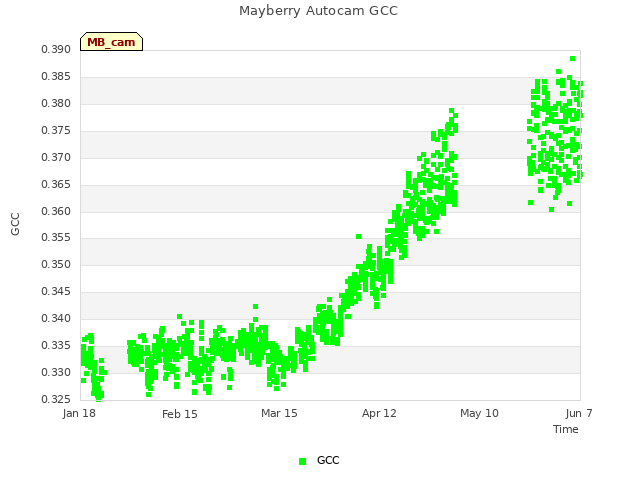Click the GCC legend label text
Screen dimensions: 640x480
point(328,460)
